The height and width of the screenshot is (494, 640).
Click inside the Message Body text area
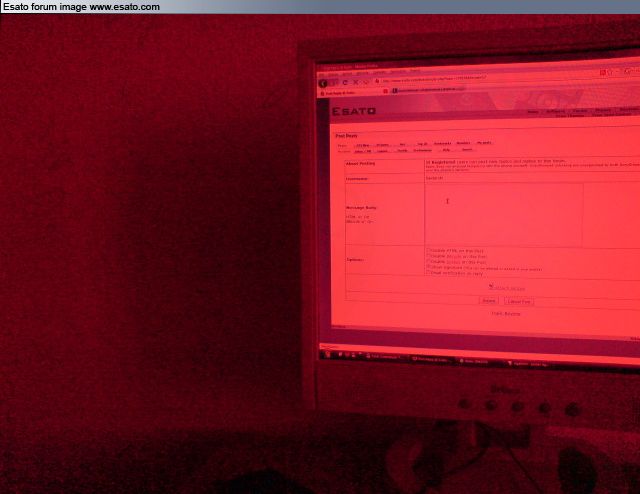503,215
